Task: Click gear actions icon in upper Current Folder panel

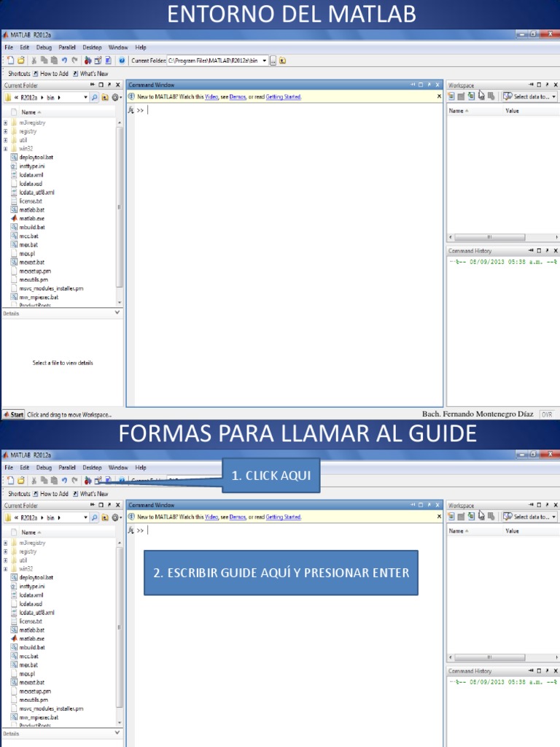Action: 115,97
